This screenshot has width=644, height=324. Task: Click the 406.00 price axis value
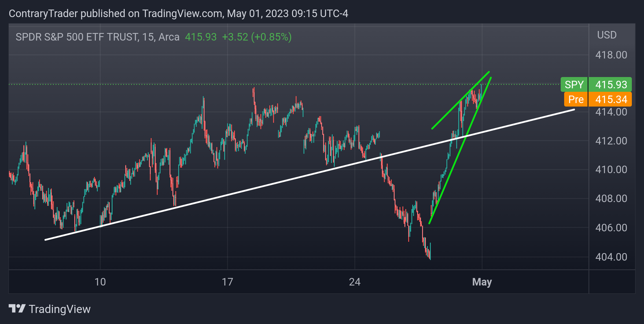[611, 228]
